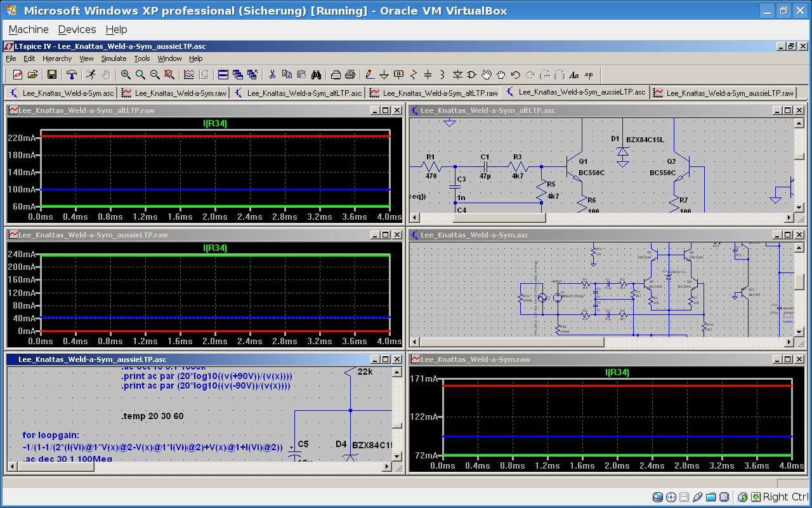
Task: Click I(R34) trace label in Weld-a-Sym.raw plot
Action: pyautogui.click(x=617, y=372)
